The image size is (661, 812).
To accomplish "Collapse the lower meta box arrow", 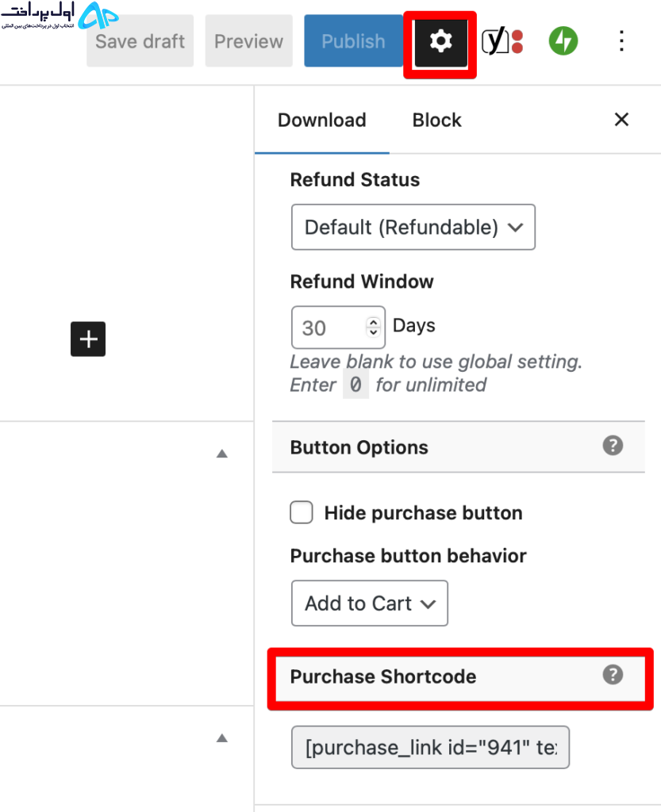I will pyautogui.click(x=221, y=738).
